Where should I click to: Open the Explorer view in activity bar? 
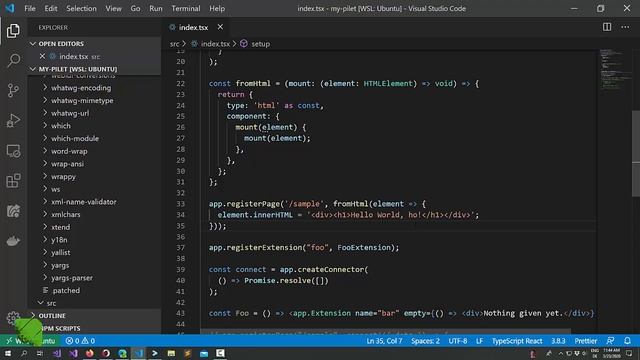13,31
